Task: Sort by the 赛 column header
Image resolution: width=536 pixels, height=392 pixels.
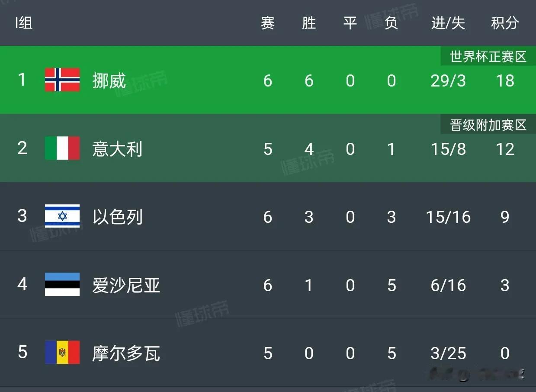Action: pyautogui.click(x=268, y=23)
